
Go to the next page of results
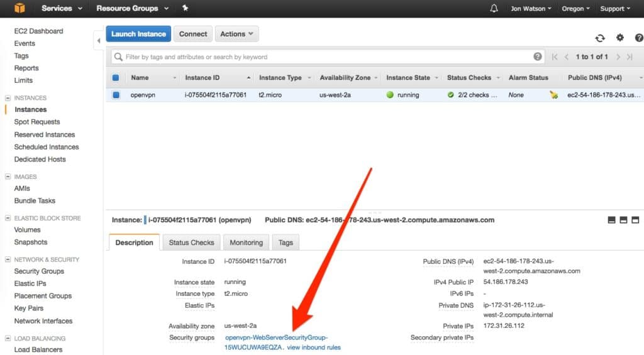pos(618,57)
